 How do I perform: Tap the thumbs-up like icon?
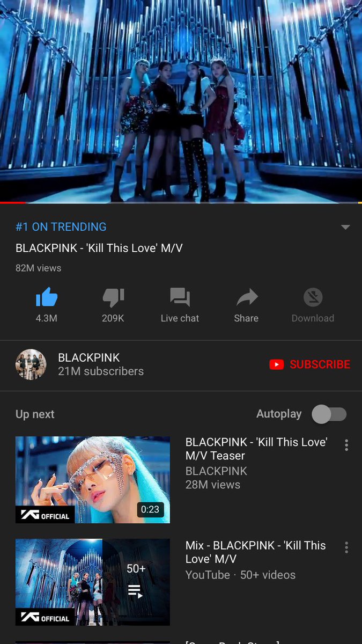(x=47, y=297)
